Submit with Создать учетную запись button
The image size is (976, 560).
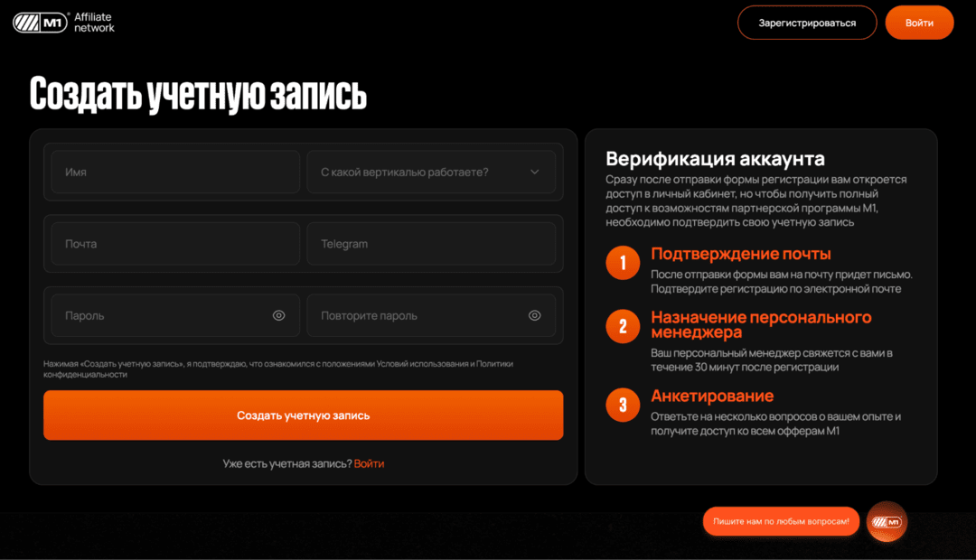(303, 415)
